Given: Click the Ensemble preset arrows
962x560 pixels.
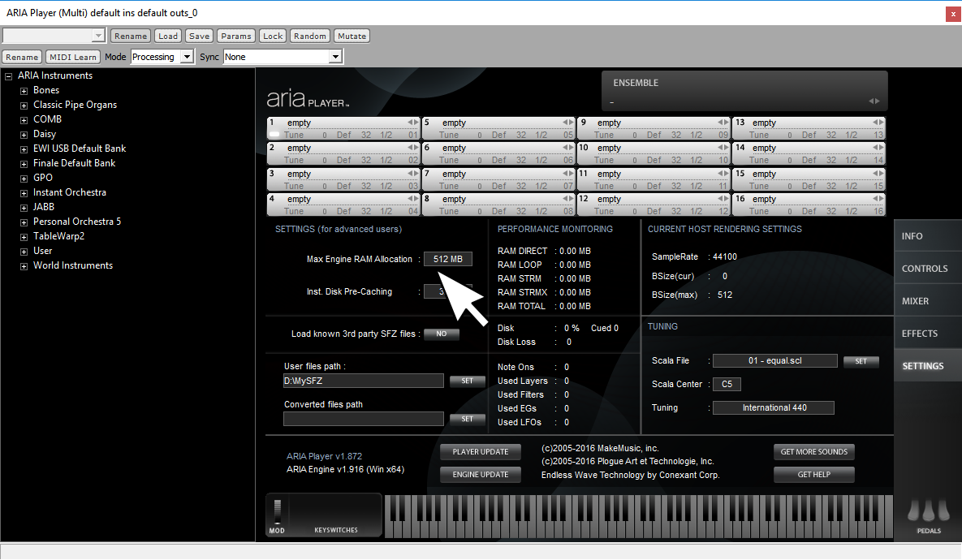Looking at the screenshot, I should tap(874, 101).
